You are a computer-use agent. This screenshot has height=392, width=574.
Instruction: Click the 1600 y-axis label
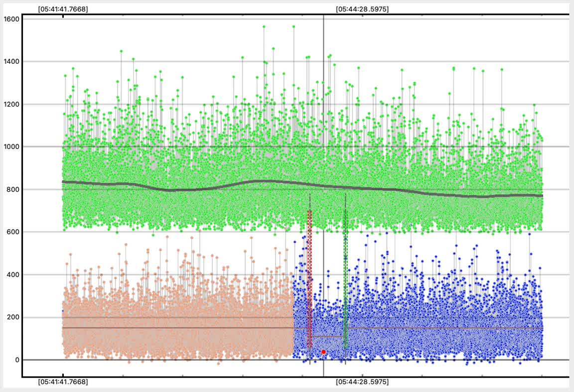click(11, 19)
